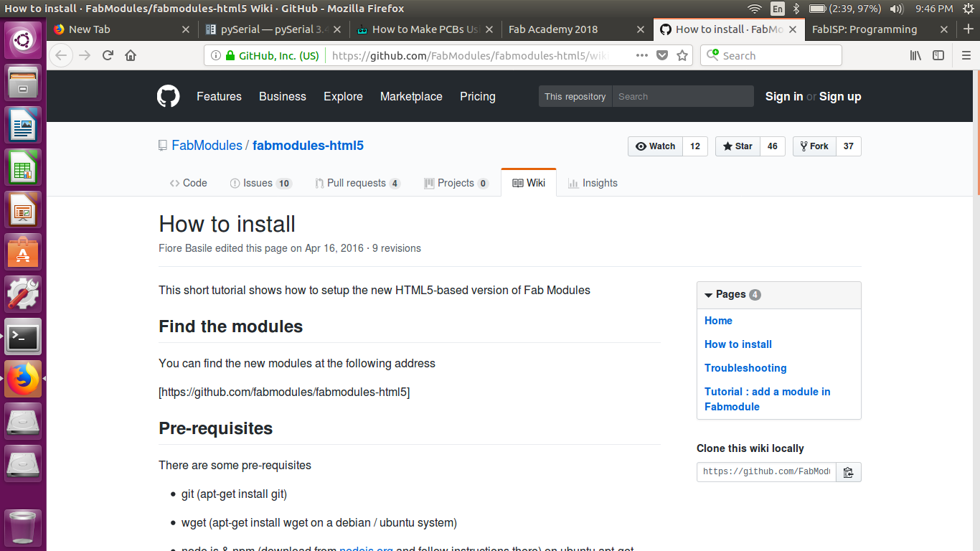Watch the fabmodules-html5 repository

tap(655, 146)
